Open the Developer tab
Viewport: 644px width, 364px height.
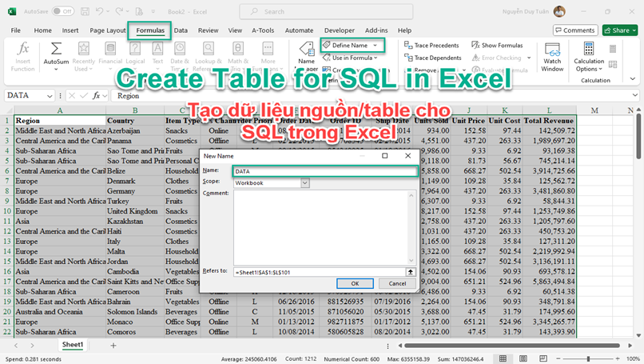tap(340, 30)
